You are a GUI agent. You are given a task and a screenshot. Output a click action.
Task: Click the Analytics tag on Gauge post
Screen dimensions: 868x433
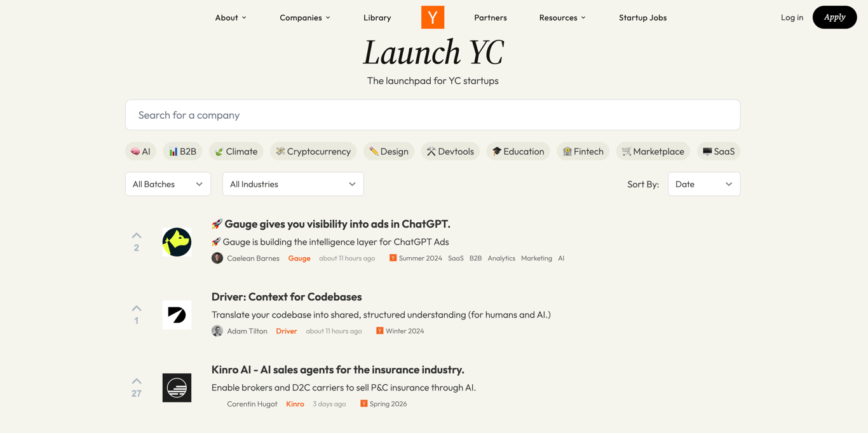(501, 258)
